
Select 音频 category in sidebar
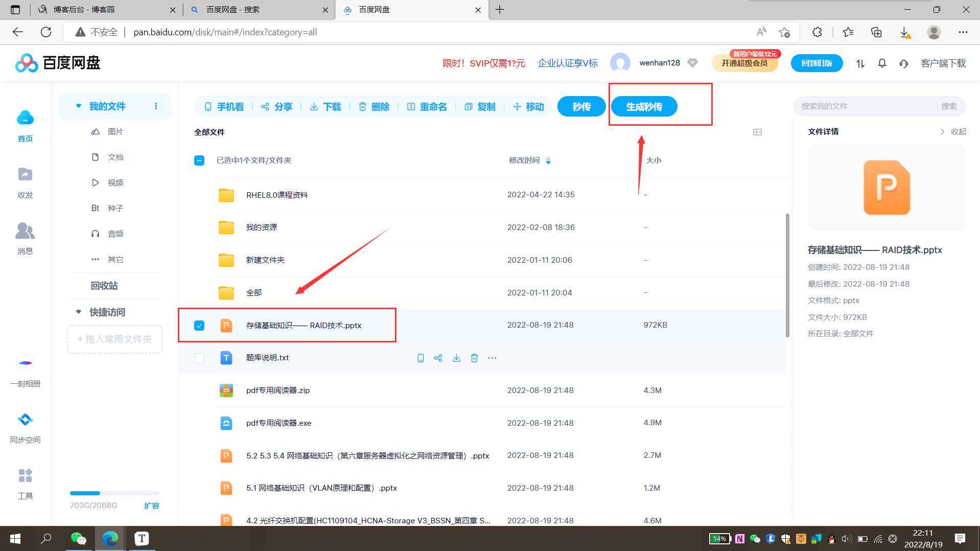(x=107, y=234)
